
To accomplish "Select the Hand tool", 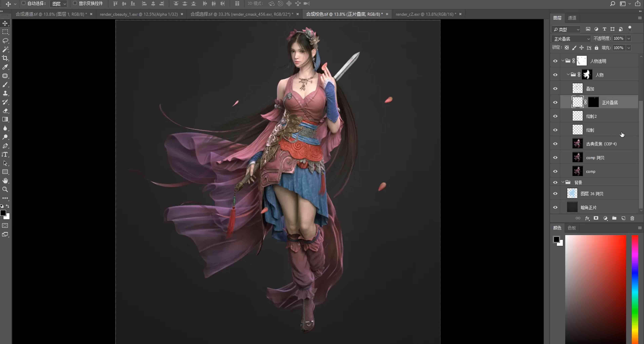I will pyautogui.click(x=5, y=181).
